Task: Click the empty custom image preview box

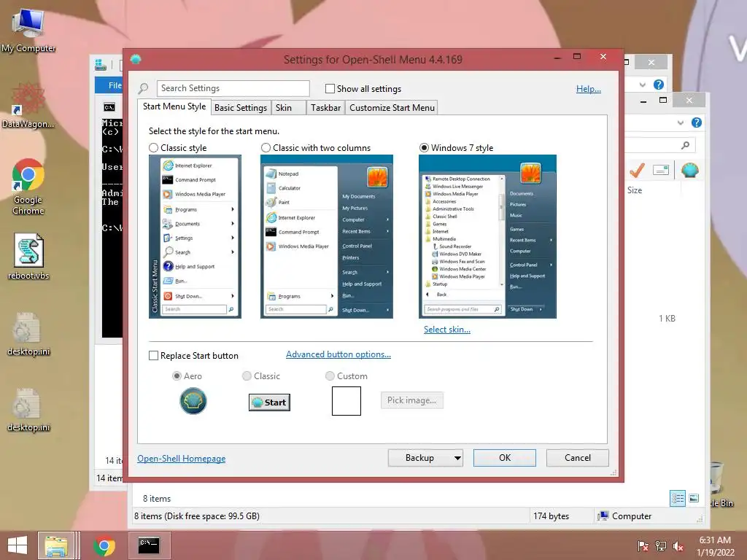Action: click(347, 401)
